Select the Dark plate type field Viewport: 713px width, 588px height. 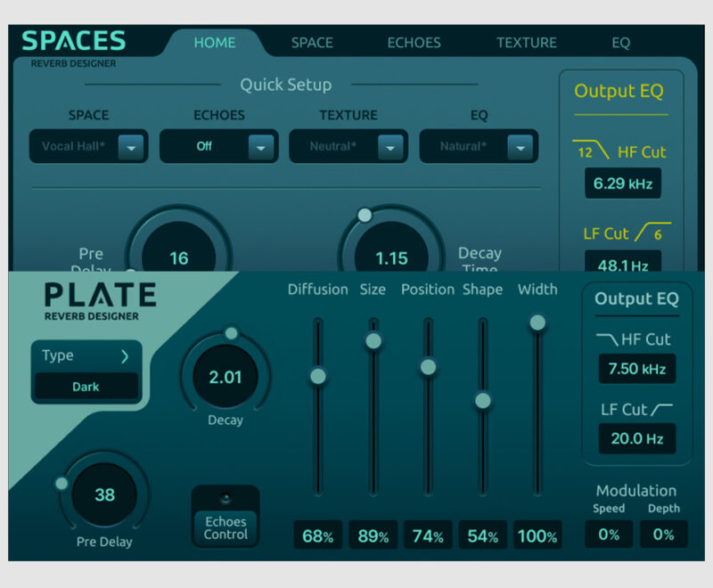(86, 387)
